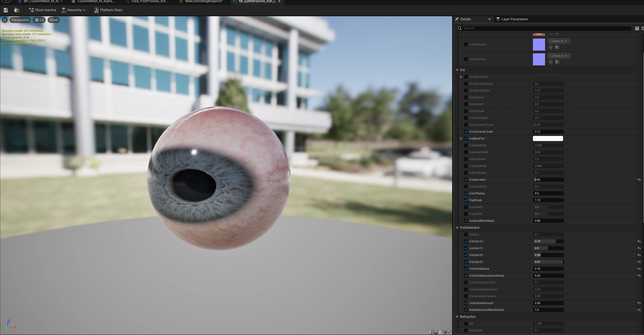Image resolution: width=644 pixels, height=335 pixels.
Task: Select the Details tab
Action: (x=465, y=19)
